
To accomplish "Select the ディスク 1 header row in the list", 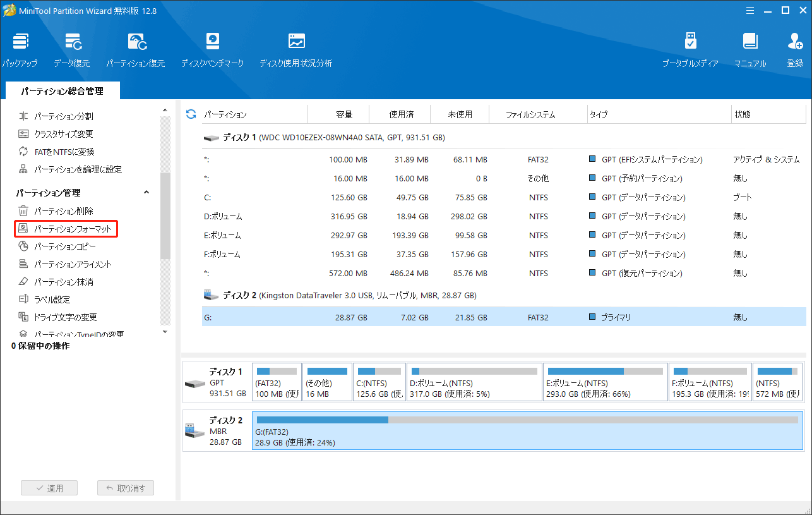I will [x=504, y=137].
